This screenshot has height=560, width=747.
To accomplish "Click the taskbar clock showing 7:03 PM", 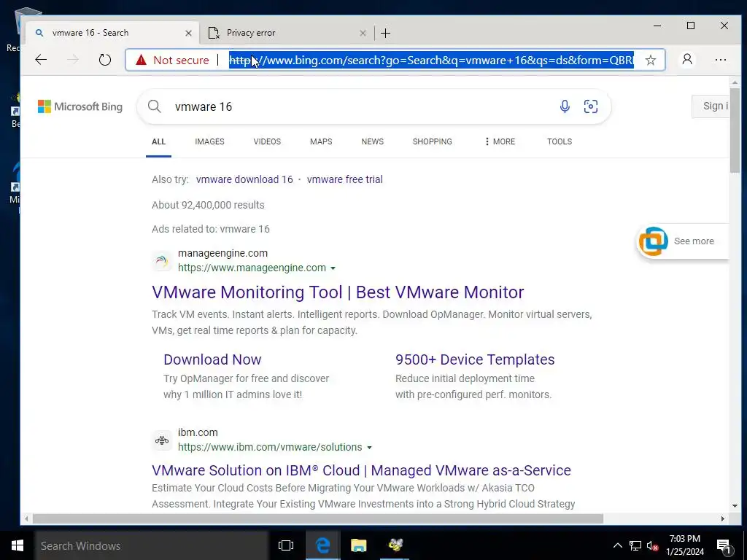I will tap(684, 545).
